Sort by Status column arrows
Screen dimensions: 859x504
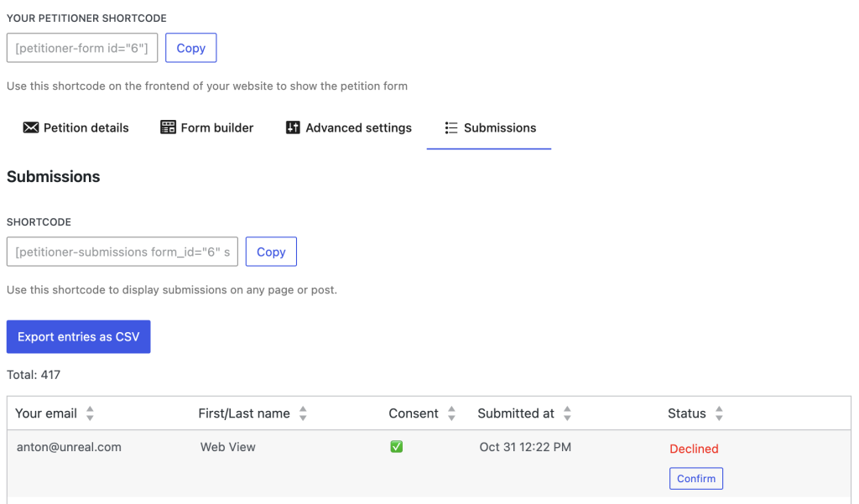(x=719, y=413)
